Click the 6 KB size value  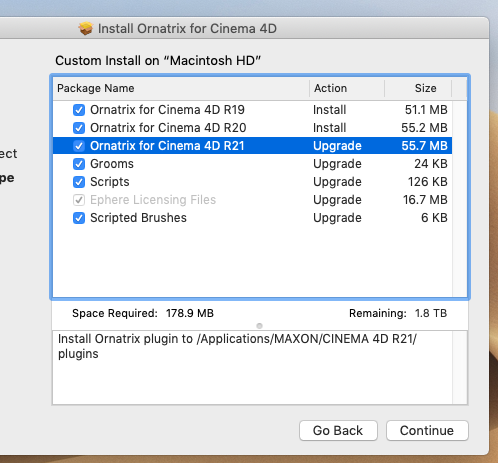click(434, 218)
